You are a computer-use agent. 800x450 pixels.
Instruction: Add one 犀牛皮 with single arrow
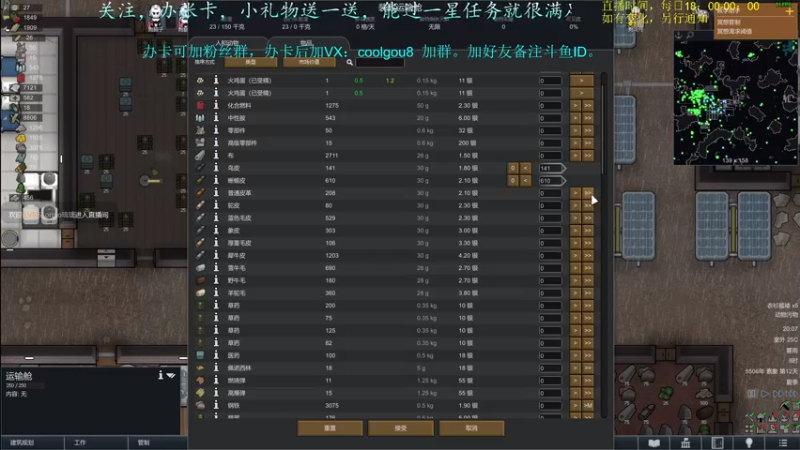(x=576, y=256)
